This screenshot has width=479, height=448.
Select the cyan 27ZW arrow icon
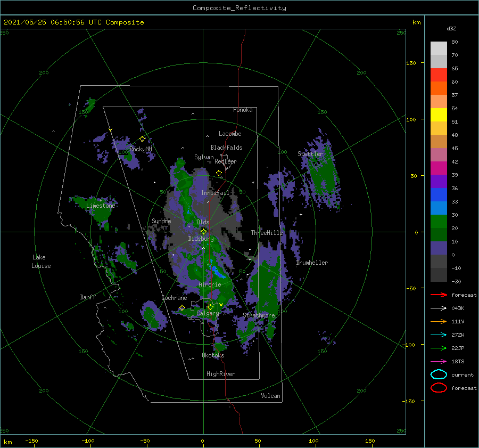[439, 335]
